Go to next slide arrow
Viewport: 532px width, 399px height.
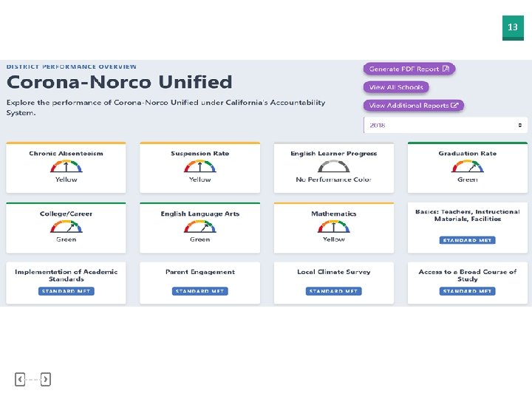(46, 379)
